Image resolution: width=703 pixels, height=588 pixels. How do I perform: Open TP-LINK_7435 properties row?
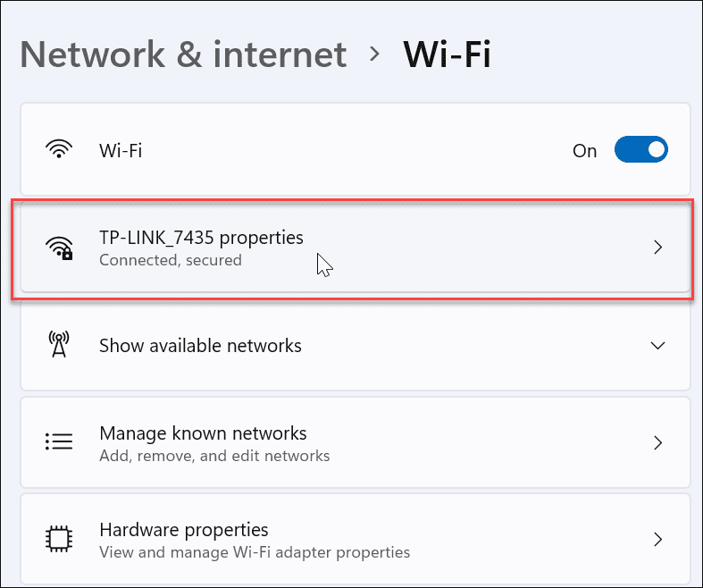pyautogui.click(x=357, y=248)
